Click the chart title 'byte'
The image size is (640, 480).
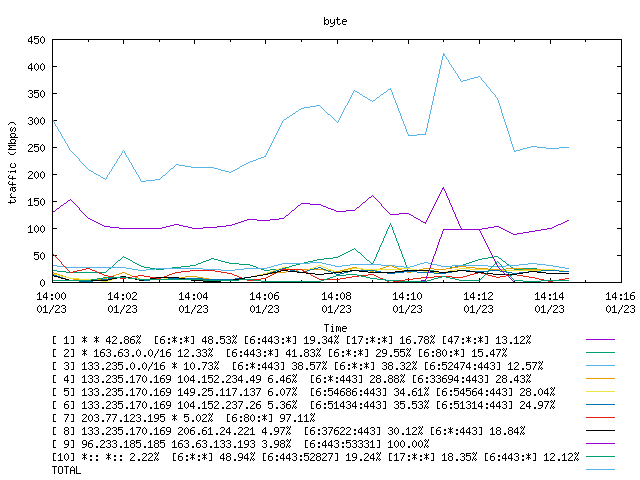pyautogui.click(x=335, y=21)
